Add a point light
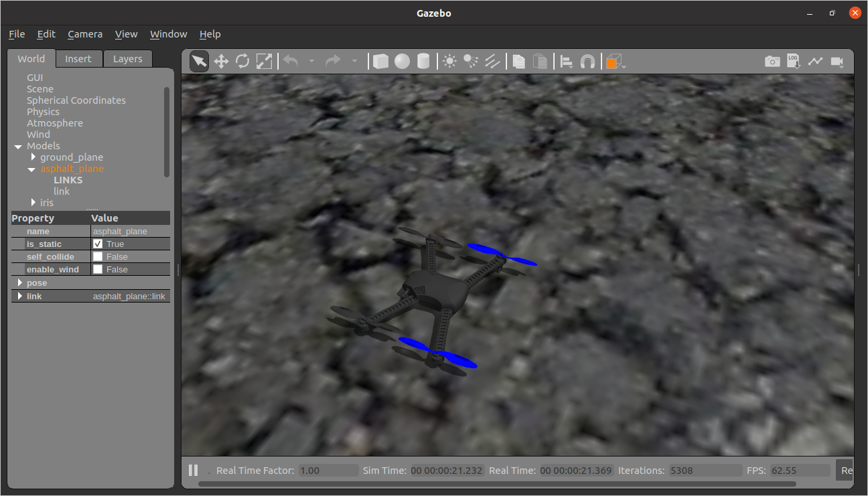The image size is (868, 496). click(449, 62)
